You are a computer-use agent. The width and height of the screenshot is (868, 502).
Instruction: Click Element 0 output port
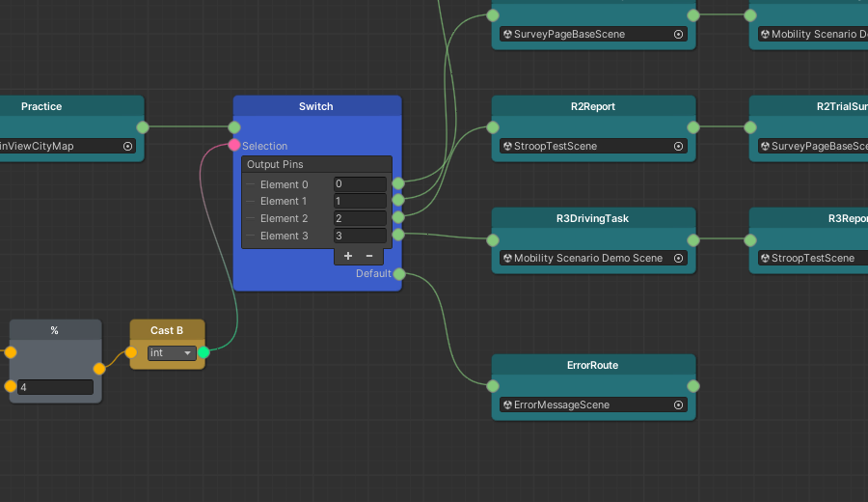(398, 183)
